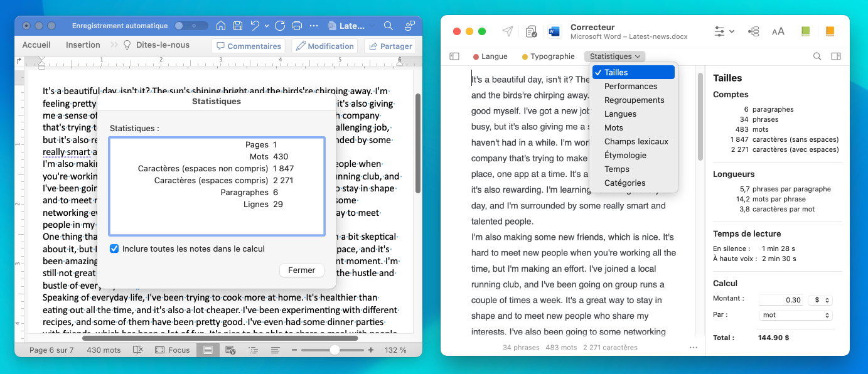Click the Fermer button in the dialog
868x374 pixels.
301,270
